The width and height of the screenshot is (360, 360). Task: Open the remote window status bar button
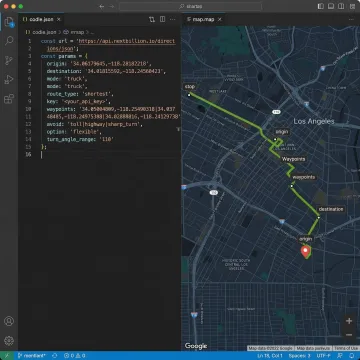point(7,356)
